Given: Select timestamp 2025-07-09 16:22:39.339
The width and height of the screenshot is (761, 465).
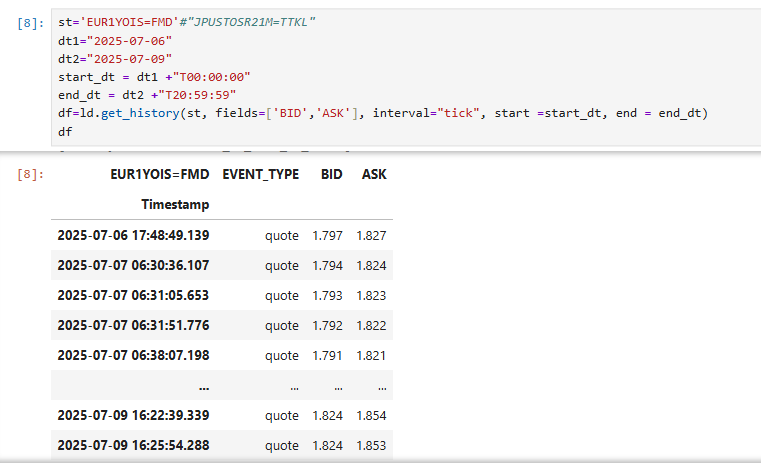Looking at the screenshot, I should (133, 415).
